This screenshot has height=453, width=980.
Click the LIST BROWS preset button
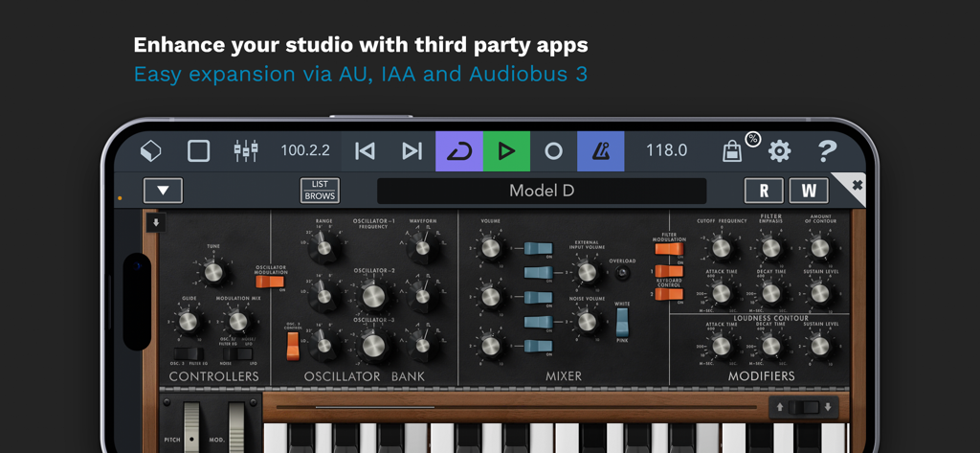(320, 190)
